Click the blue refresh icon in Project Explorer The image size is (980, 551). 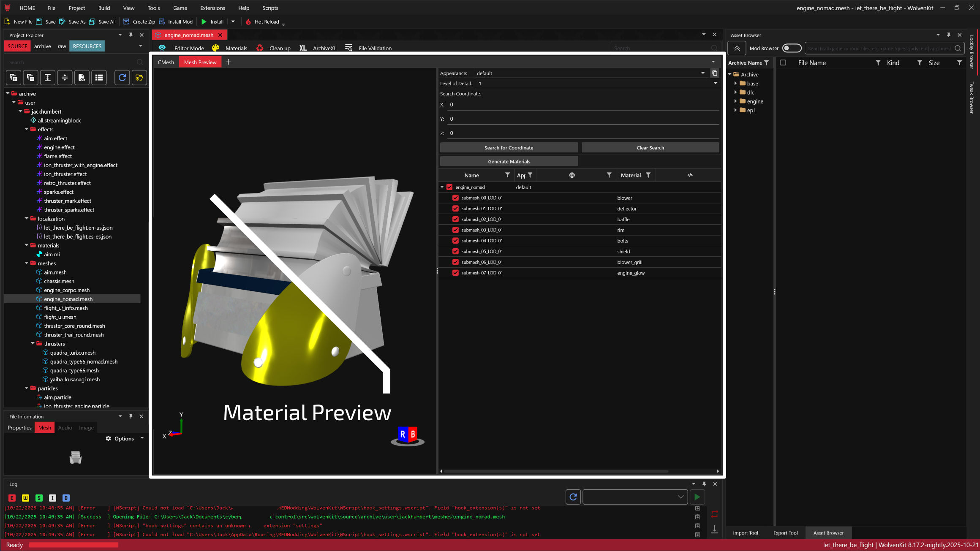click(122, 78)
